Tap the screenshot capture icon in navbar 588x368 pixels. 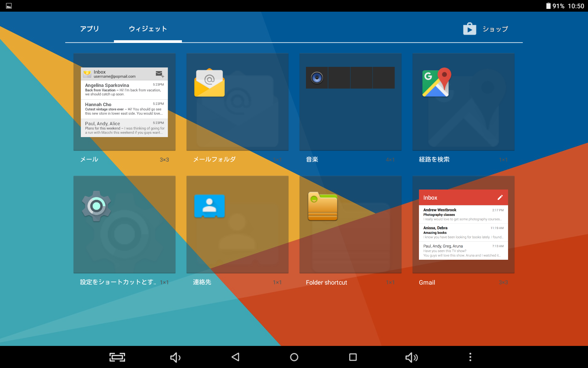click(117, 357)
